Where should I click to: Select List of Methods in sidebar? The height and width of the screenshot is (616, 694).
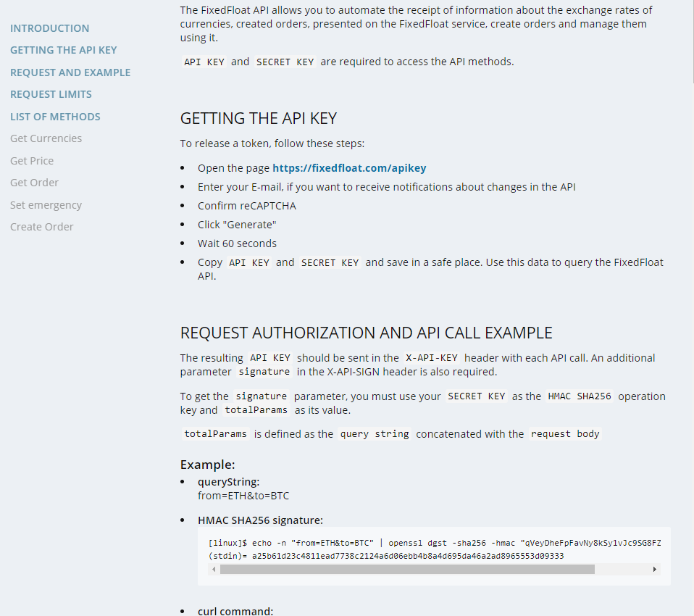(x=55, y=117)
